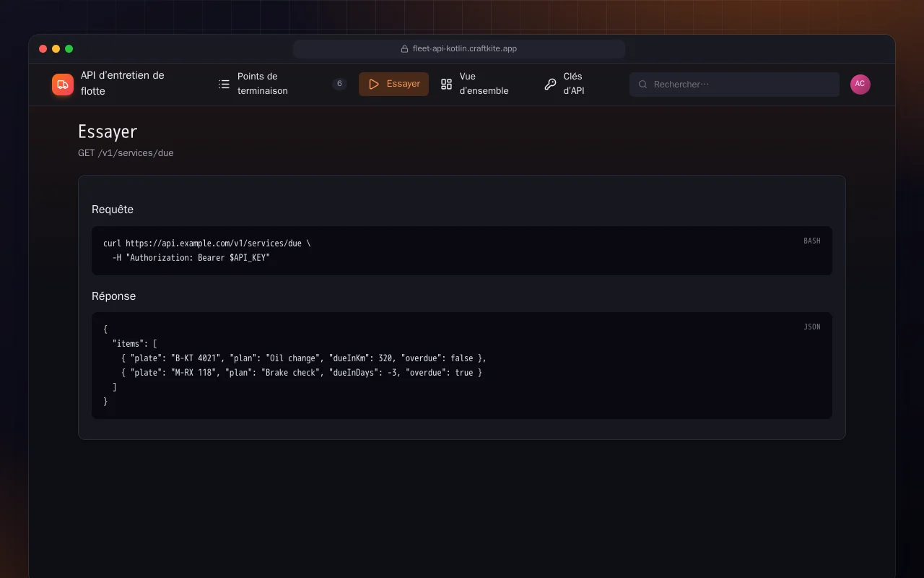Screen dimensions: 924x578
Task: Click the lock icon in address bar
Action: coord(405,49)
